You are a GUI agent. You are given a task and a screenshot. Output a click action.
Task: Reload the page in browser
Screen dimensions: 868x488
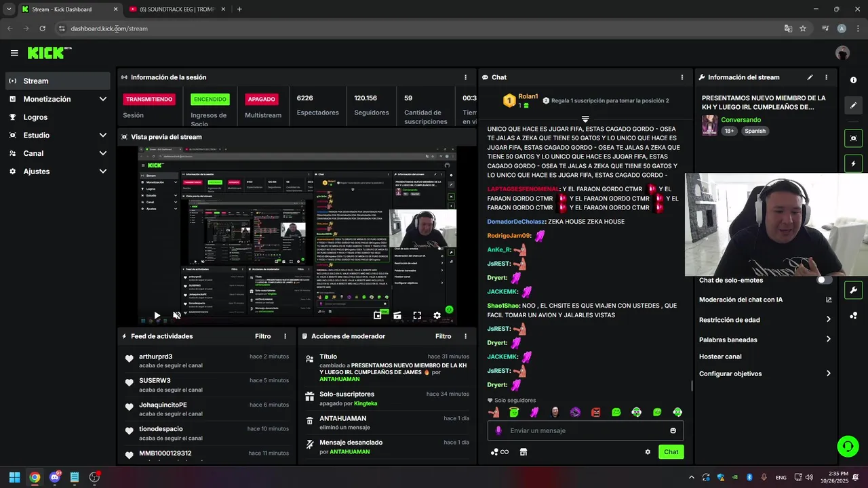[x=42, y=28]
